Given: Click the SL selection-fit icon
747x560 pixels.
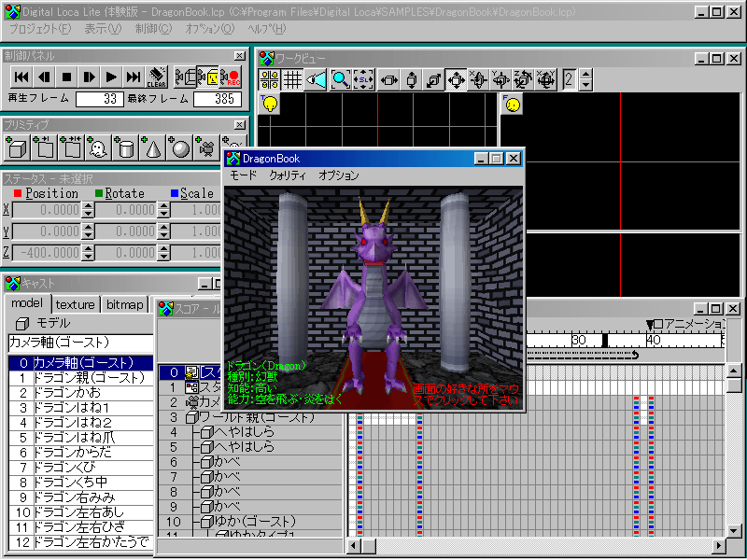Looking at the screenshot, I should click(x=363, y=79).
